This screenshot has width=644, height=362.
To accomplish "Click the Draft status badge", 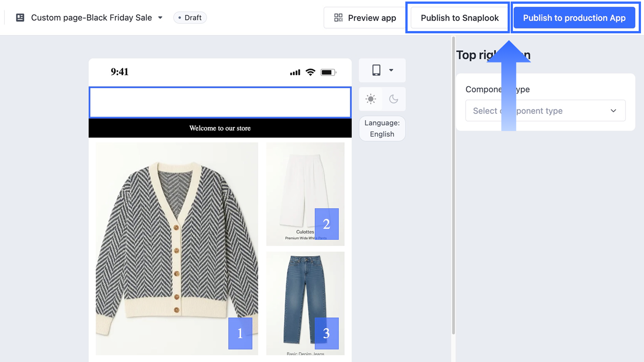I will [190, 17].
